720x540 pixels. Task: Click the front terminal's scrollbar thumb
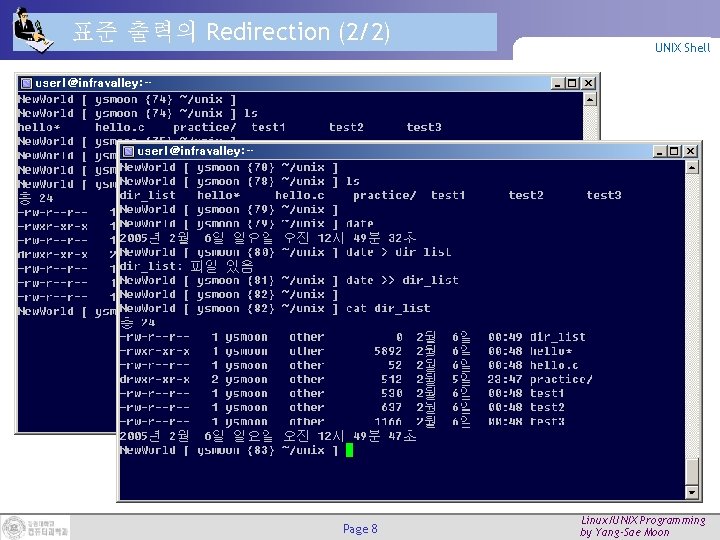(692, 471)
